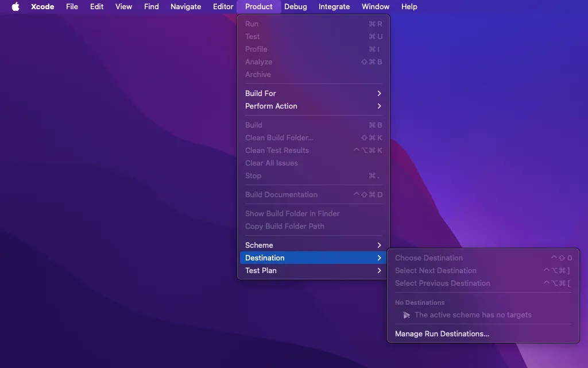Open the Navigate menu
Screen dimensions: 588x368
185,6
